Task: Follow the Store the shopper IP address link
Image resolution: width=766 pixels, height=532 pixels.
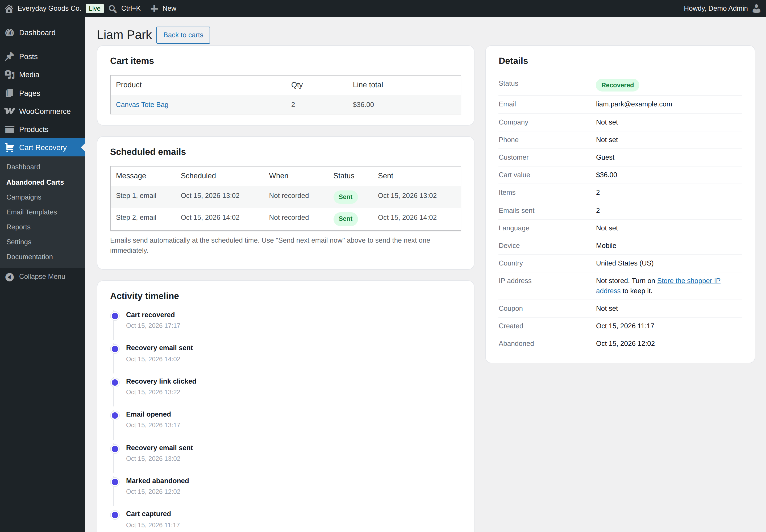Action: click(658, 286)
